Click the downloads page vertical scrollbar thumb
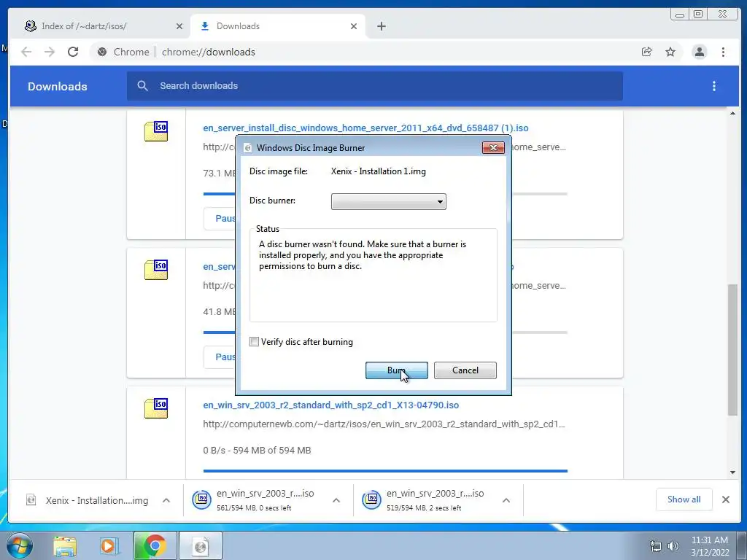Screen dimensions: 747x560 click(x=732, y=349)
